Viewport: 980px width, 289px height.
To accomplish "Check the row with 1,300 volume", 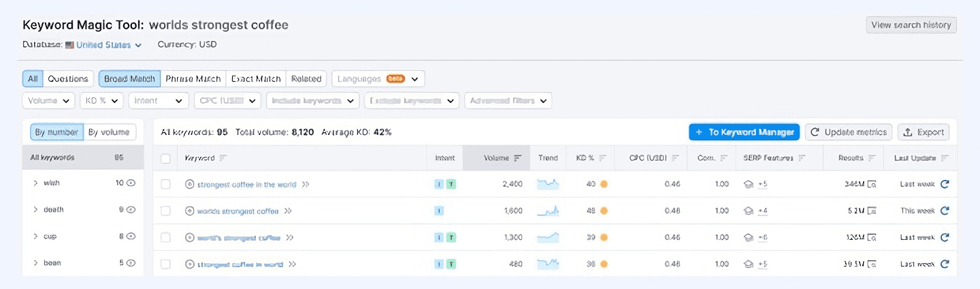I will [x=165, y=237].
